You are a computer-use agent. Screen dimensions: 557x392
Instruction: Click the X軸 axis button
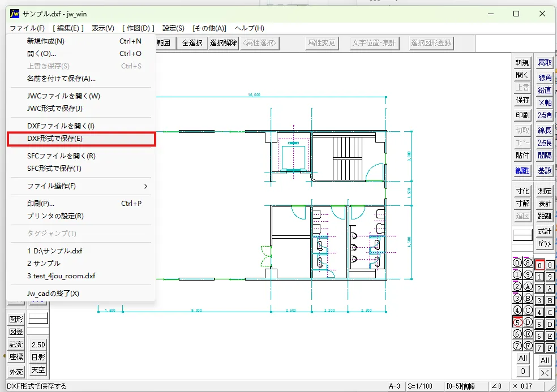click(x=545, y=102)
